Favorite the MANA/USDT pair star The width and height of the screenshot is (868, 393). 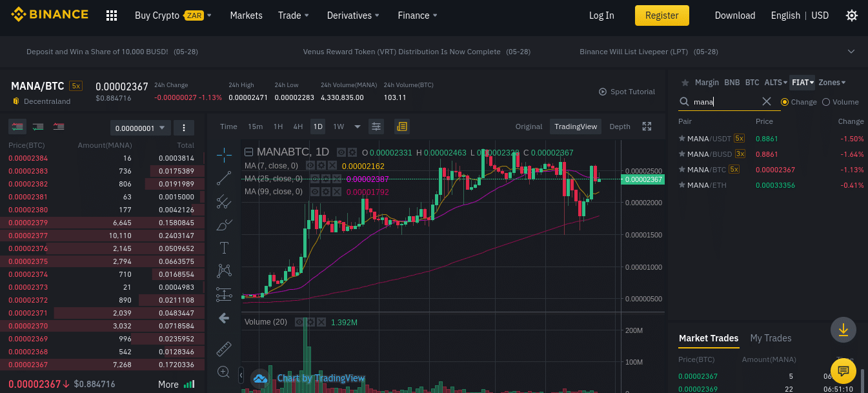tap(681, 138)
